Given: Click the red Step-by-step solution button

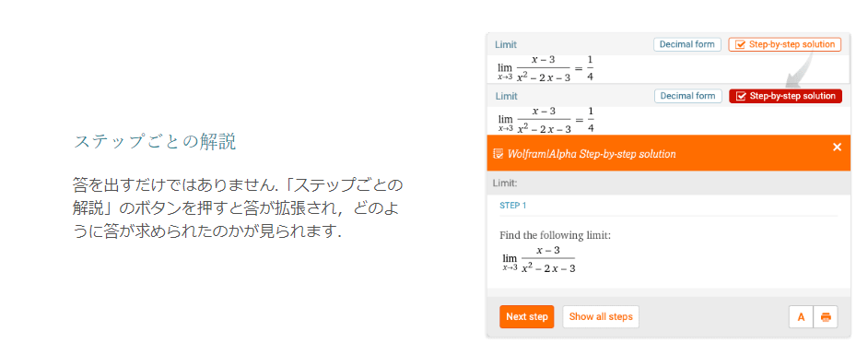Looking at the screenshot, I should click(x=785, y=97).
